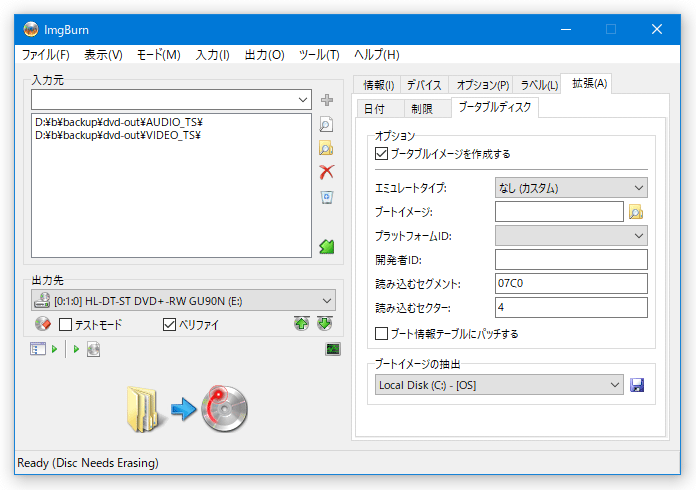This screenshot has height=490, width=696.
Task: Select the ブータブルディスク sub-tab
Action: (495, 107)
